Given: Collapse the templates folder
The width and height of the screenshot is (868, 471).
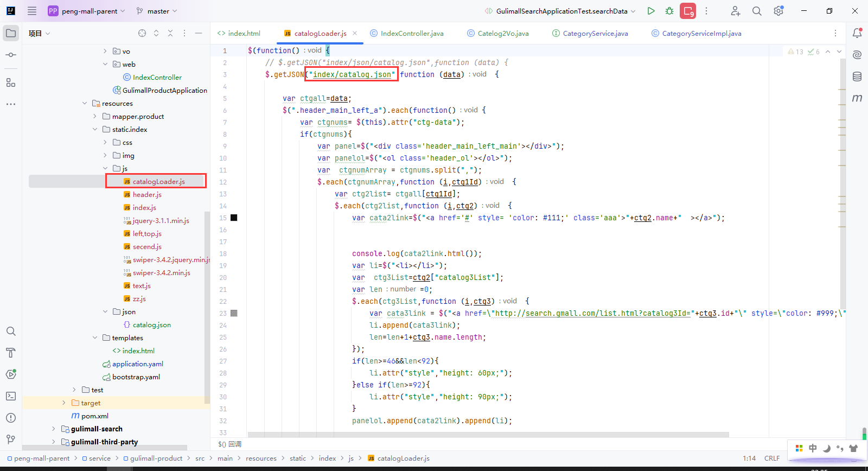Looking at the screenshot, I should pos(95,338).
